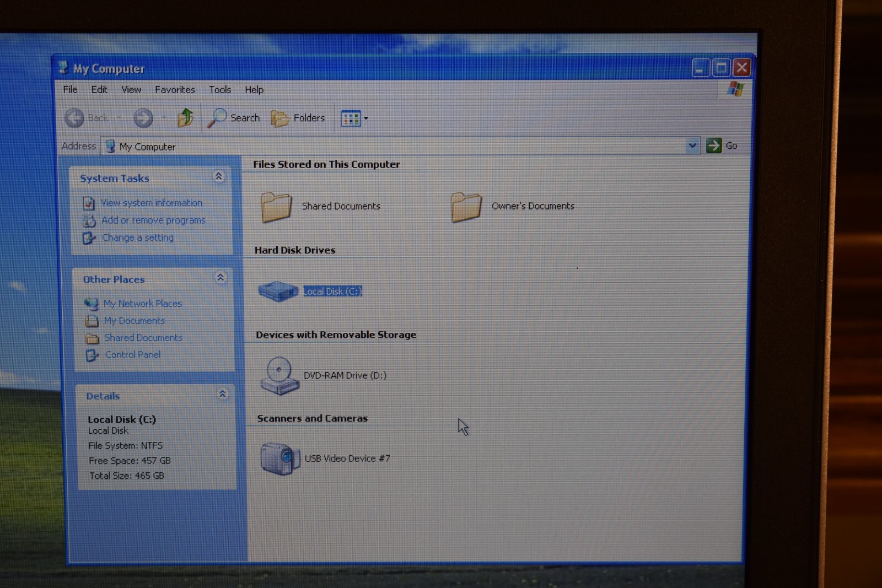882x588 pixels.
Task: Collapse the Details panel
Action: 223,393
